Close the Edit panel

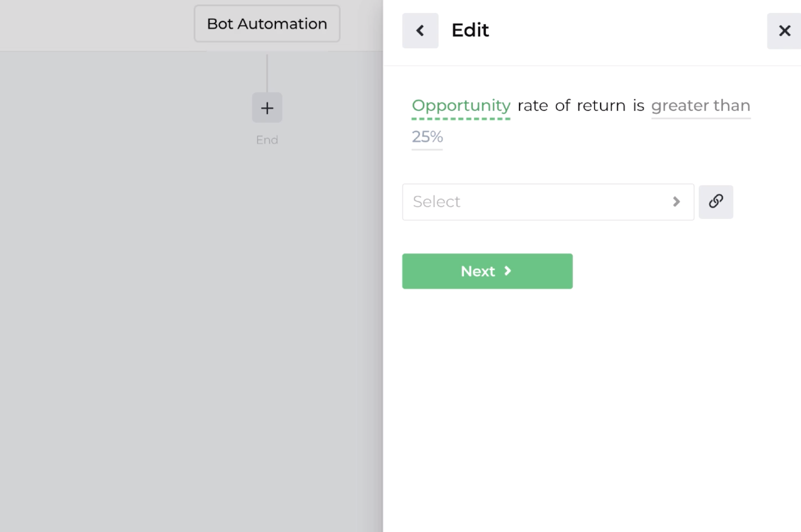pos(784,31)
